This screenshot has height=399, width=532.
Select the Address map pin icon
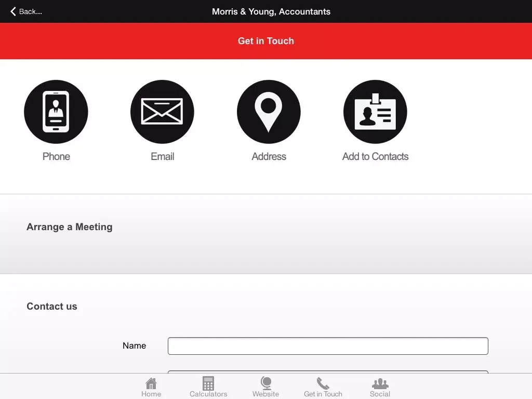269,112
